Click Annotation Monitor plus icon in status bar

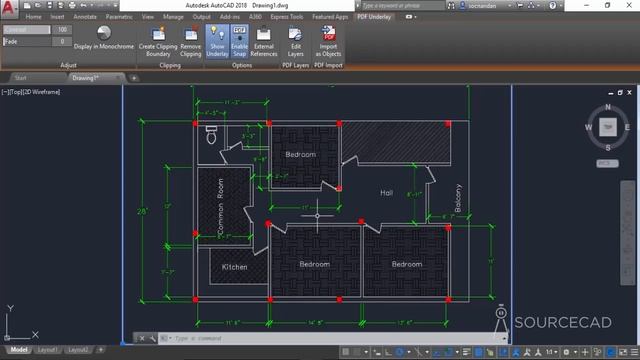[x=584, y=352]
